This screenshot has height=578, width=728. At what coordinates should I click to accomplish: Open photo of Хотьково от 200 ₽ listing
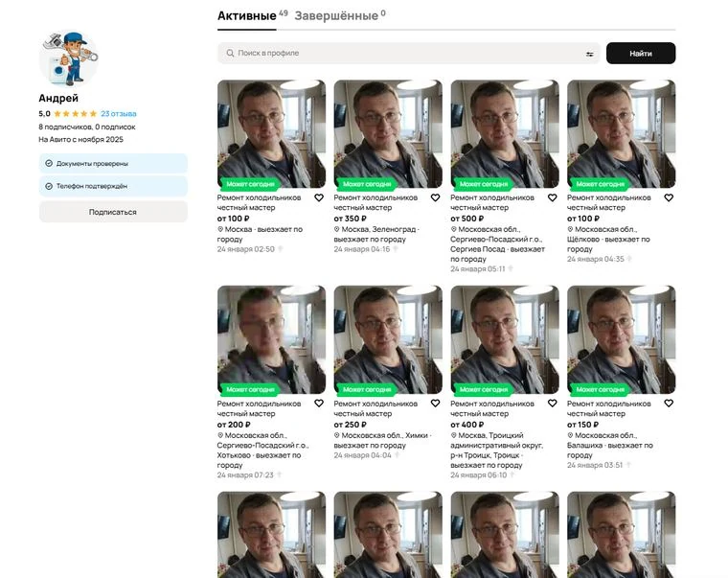tap(272, 339)
